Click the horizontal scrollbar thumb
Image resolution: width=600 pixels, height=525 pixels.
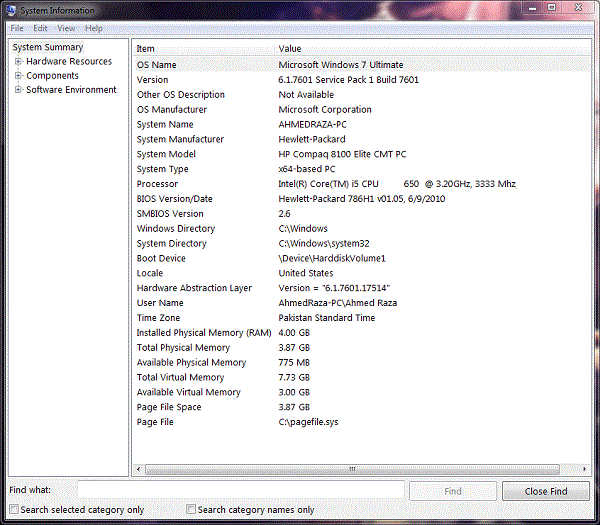pos(352,469)
